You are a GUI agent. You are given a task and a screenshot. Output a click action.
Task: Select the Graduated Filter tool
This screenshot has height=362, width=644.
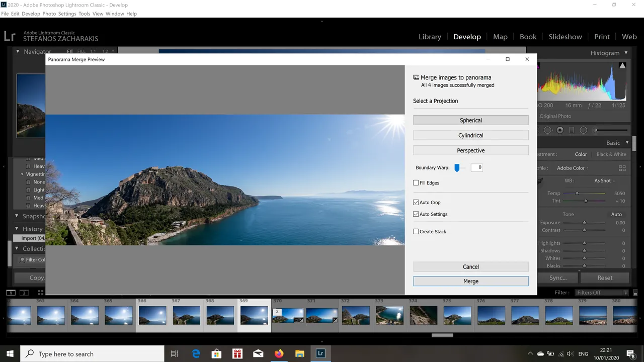(572, 130)
